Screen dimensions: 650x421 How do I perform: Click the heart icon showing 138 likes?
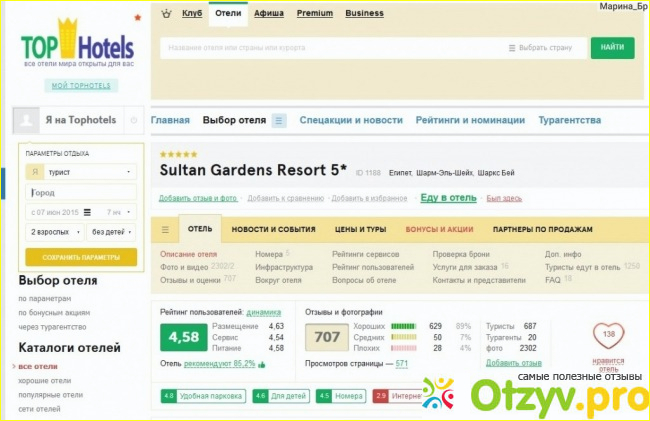click(x=607, y=336)
